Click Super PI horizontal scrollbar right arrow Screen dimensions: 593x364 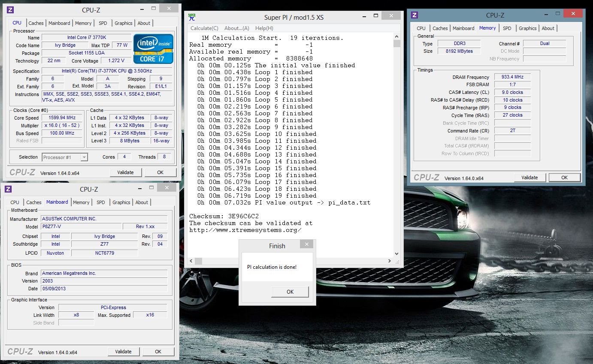(389, 261)
